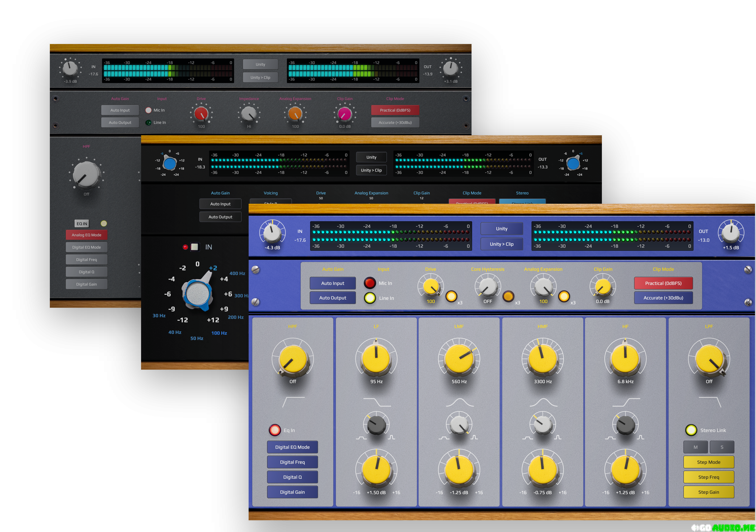Enable Step Mode yellow button
The height and width of the screenshot is (532, 756).
tap(708, 462)
